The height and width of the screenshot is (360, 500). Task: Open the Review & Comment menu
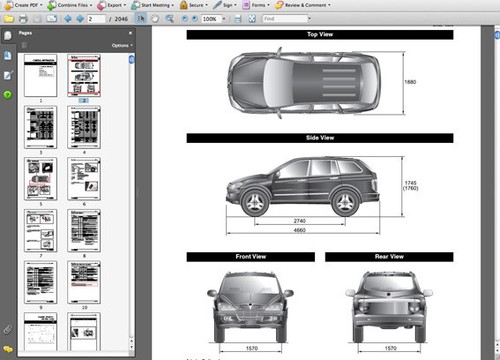[303, 5]
